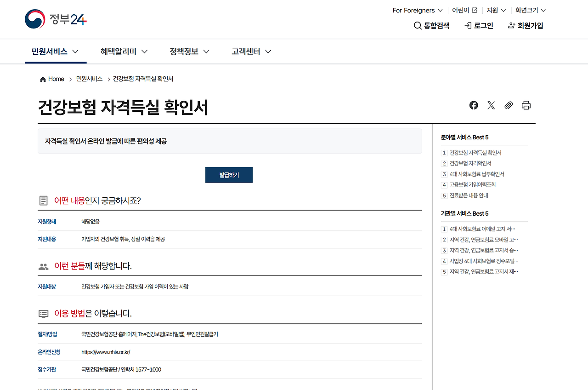Go to 로그인 login page
The height and width of the screenshot is (390, 588).
479,26
